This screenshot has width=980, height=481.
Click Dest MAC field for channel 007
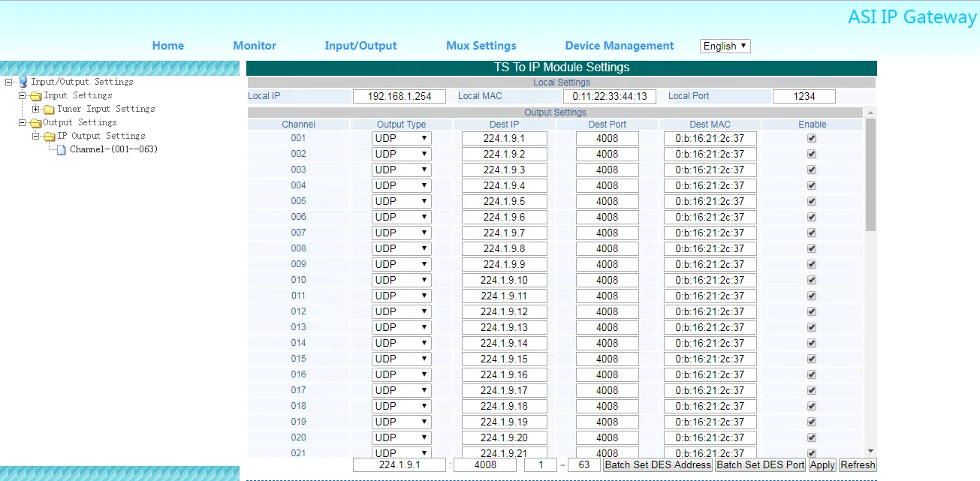tap(710, 233)
